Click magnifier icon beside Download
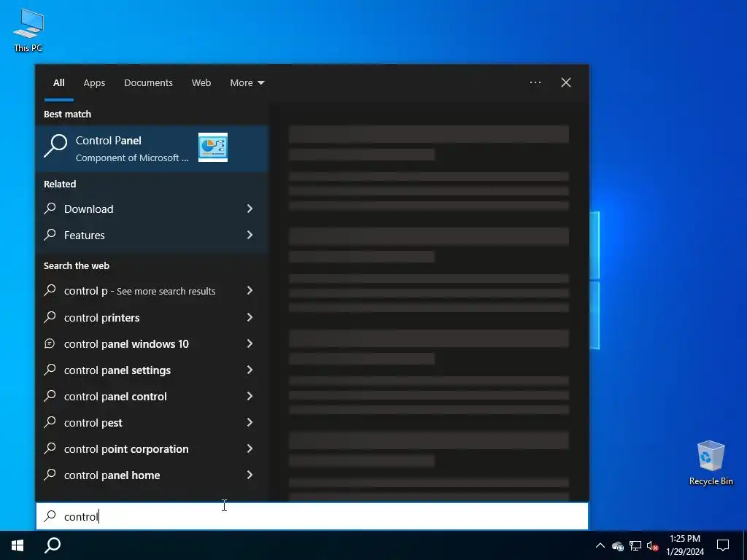 point(50,208)
